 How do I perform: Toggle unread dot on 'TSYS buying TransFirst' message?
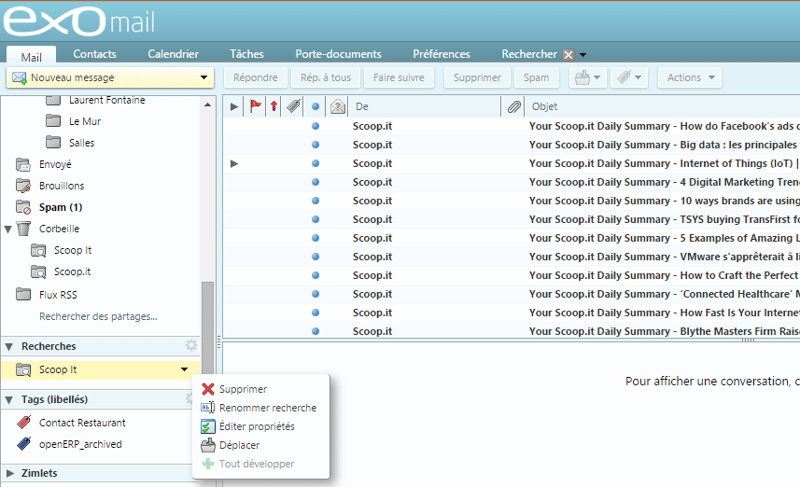coord(315,219)
